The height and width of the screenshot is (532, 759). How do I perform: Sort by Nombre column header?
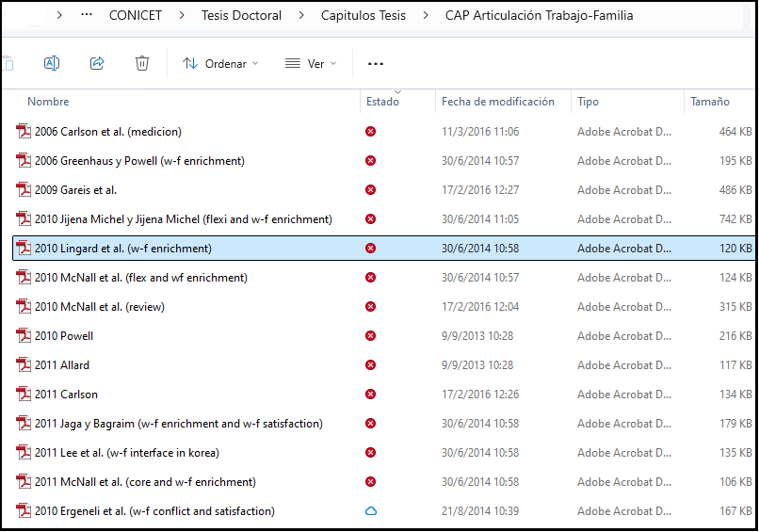point(48,102)
